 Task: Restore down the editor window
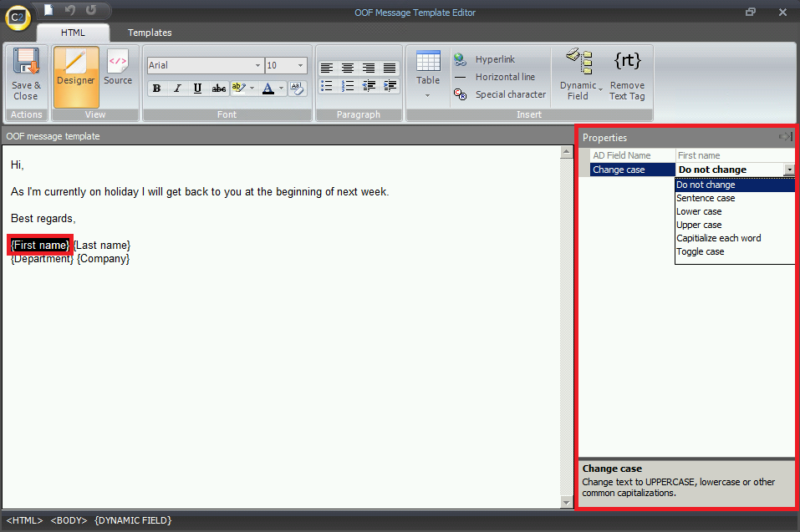click(750, 12)
